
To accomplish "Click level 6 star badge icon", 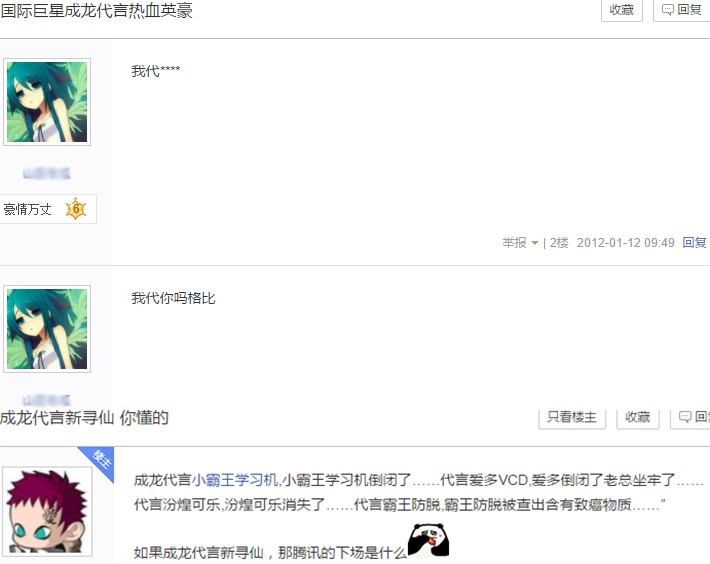I will tap(76, 209).
